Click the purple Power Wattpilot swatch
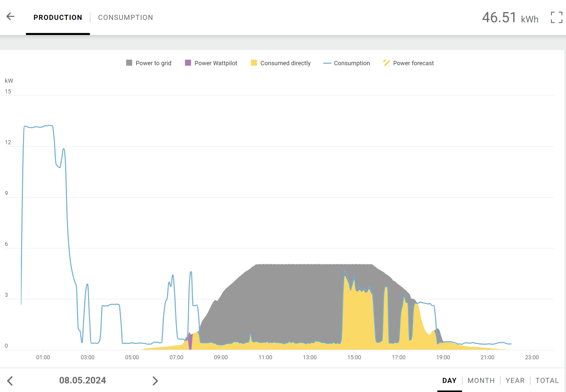 click(x=188, y=63)
